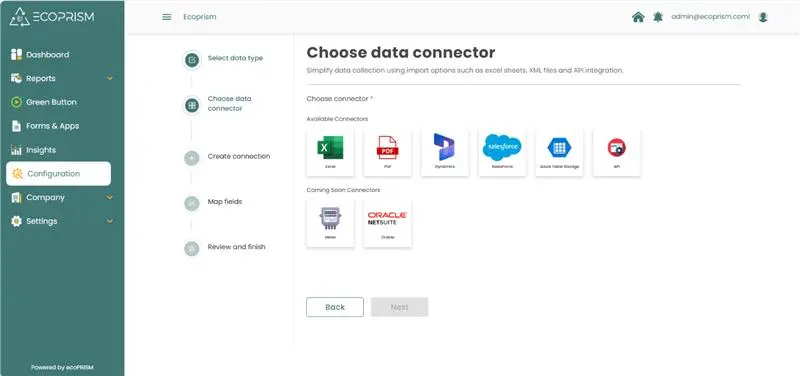The height and width of the screenshot is (376, 800).
Task: Click the Meter coming-soon connector
Action: [330, 223]
